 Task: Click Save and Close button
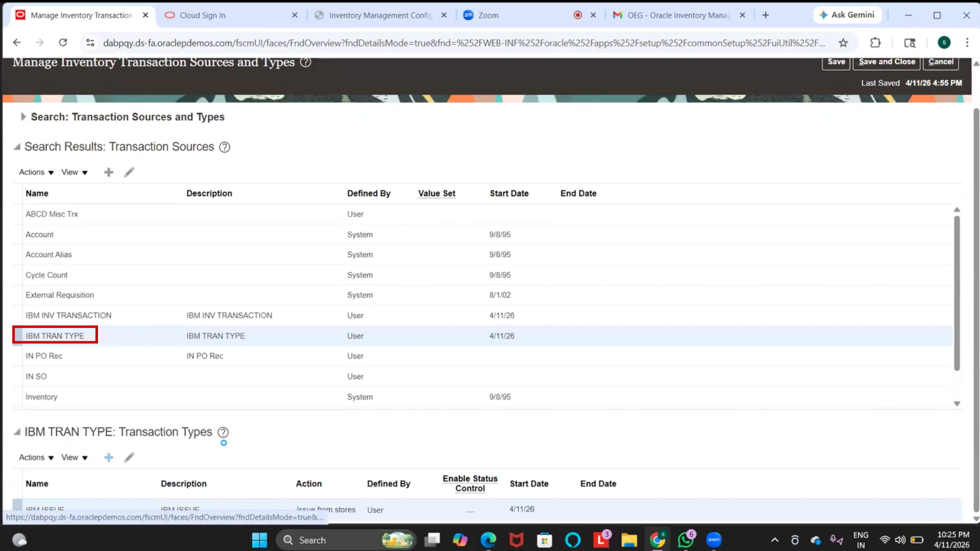pos(887,62)
